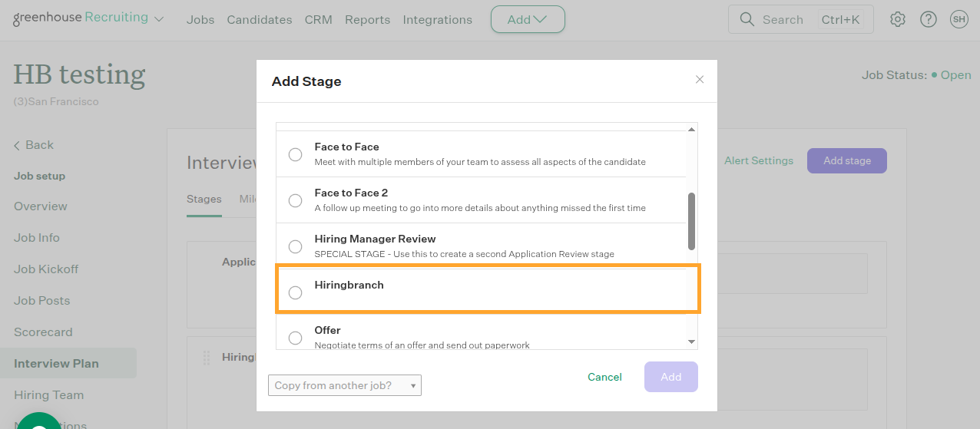Click the scroll up arrow in stage list

pyautogui.click(x=691, y=130)
